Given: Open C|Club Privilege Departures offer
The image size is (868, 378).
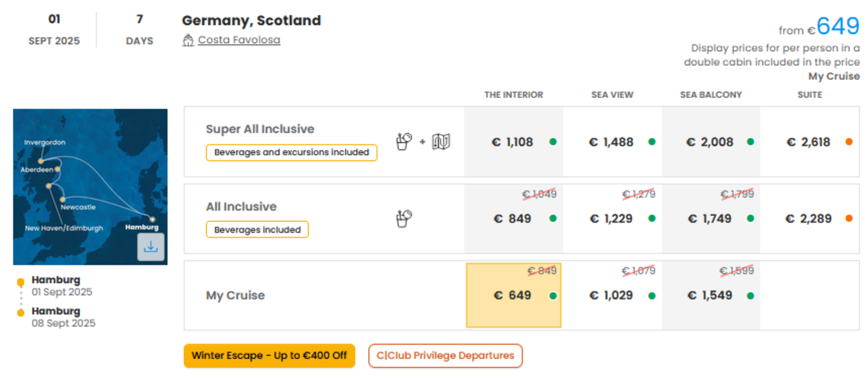Looking at the screenshot, I should tap(445, 356).
